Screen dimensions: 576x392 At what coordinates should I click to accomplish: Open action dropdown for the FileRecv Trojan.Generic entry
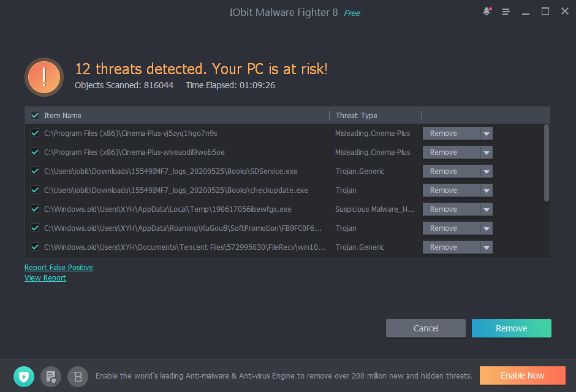point(487,247)
